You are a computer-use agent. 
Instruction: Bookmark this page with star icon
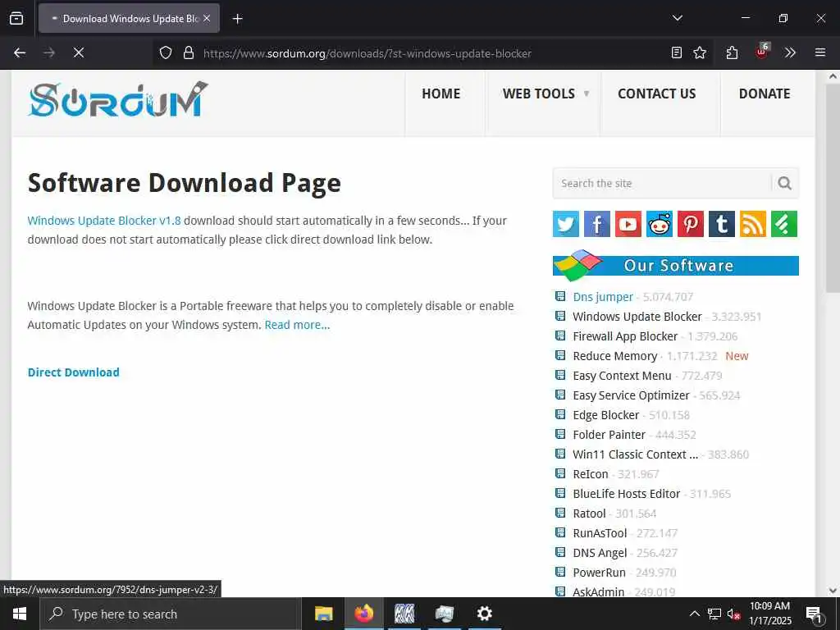pos(700,52)
